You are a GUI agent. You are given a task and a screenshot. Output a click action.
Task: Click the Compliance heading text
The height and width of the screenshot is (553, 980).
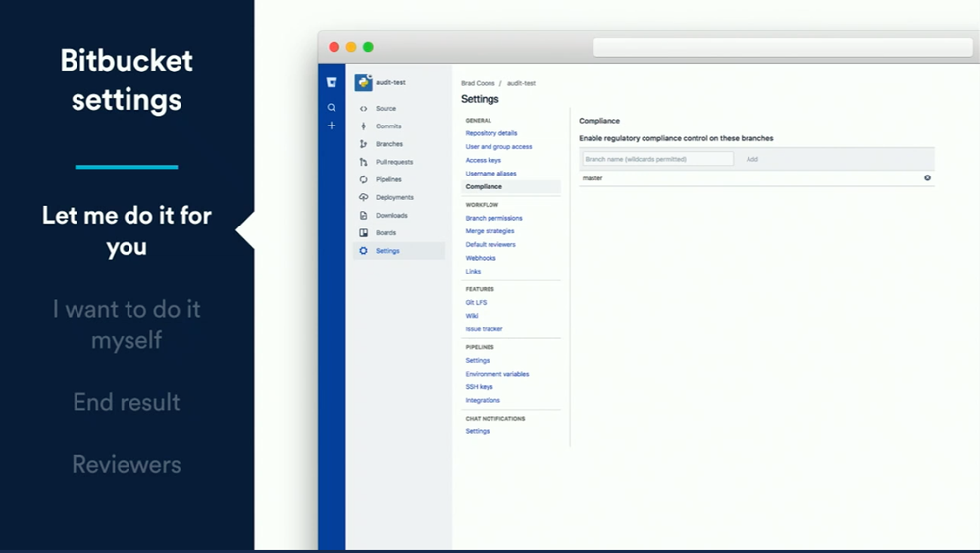[599, 121]
